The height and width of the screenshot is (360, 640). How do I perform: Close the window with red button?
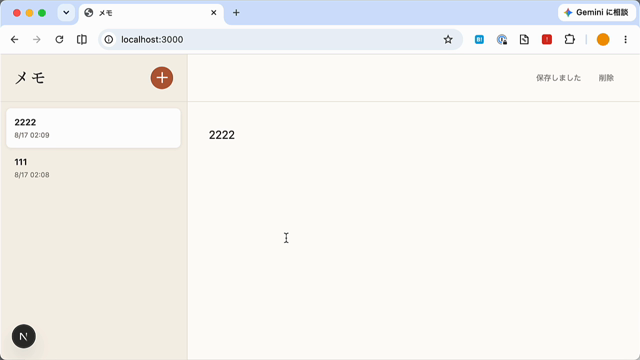point(17,13)
